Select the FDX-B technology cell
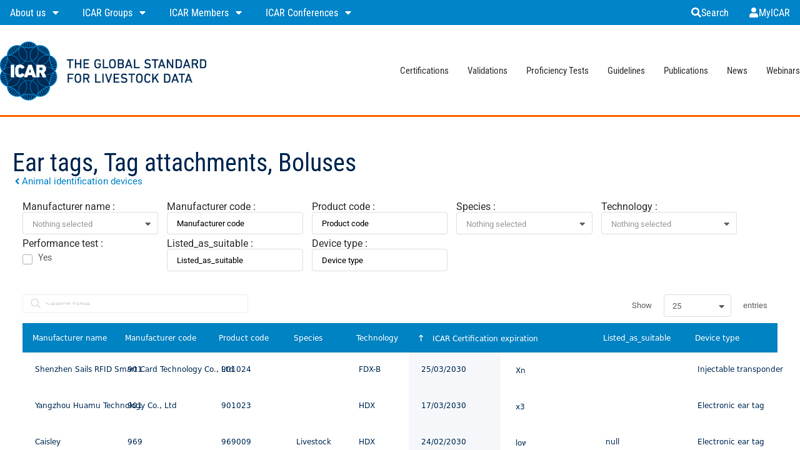 tap(369, 369)
